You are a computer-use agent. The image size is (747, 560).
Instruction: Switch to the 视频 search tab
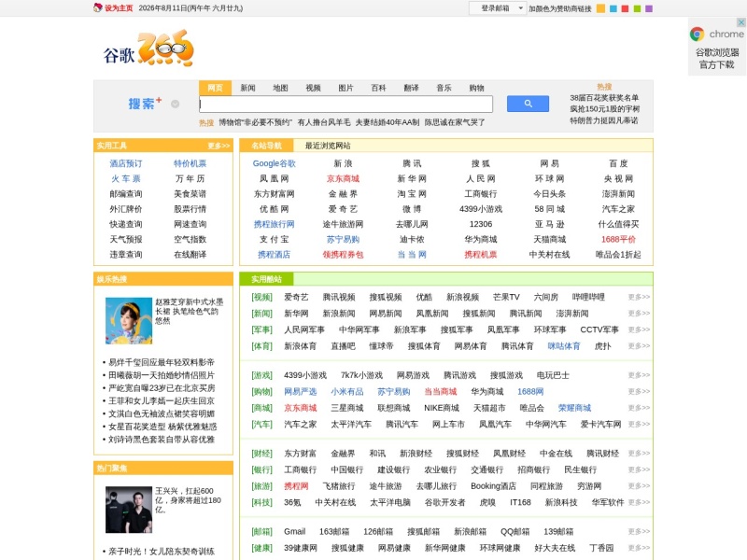(x=313, y=88)
